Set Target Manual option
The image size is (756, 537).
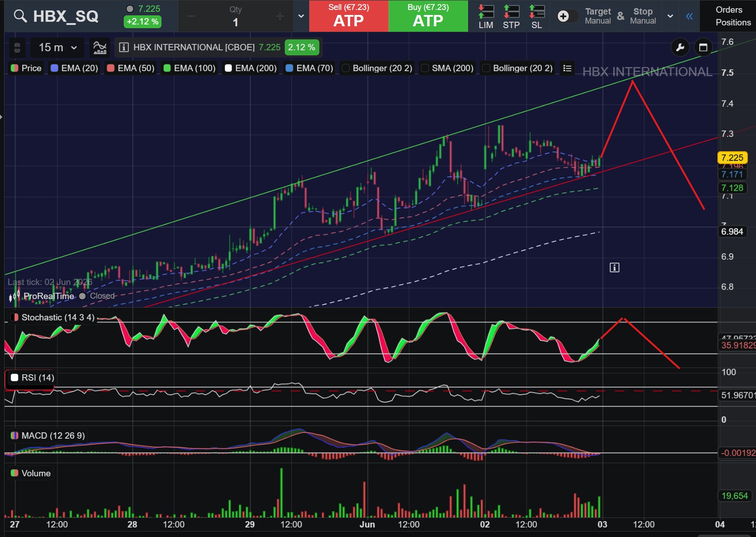coord(598,16)
